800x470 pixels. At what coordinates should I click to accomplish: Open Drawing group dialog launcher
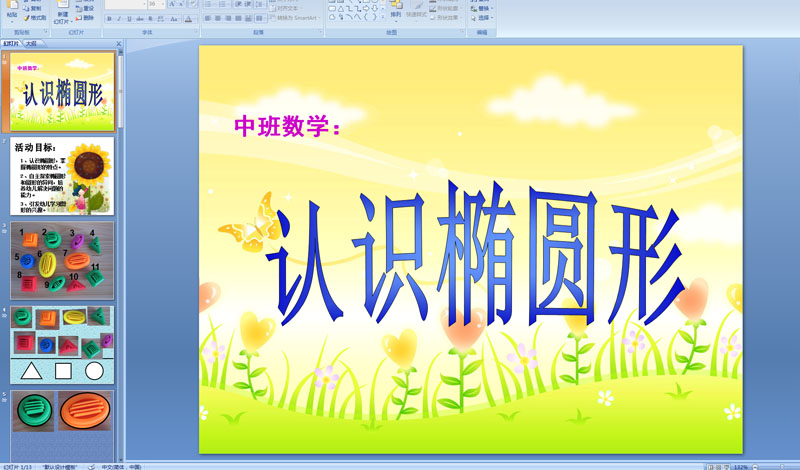(463, 32)
